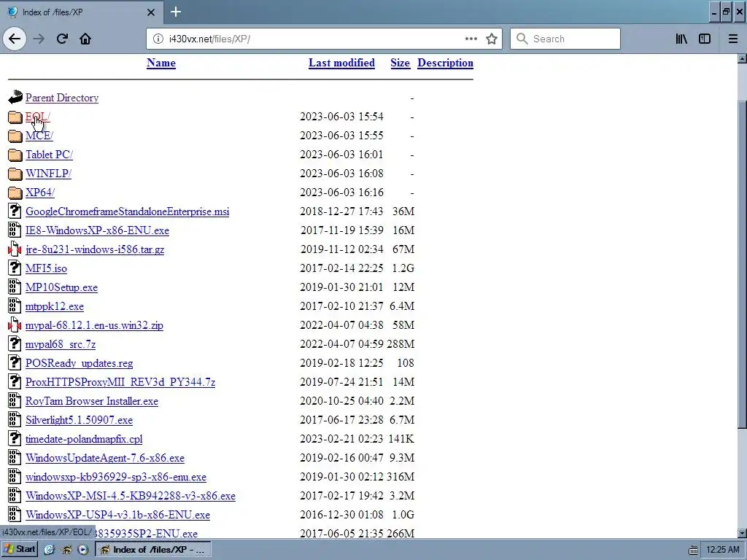Open the EOL/ folder link
This screenshot has height=560, width=747.
coord(38,117)
